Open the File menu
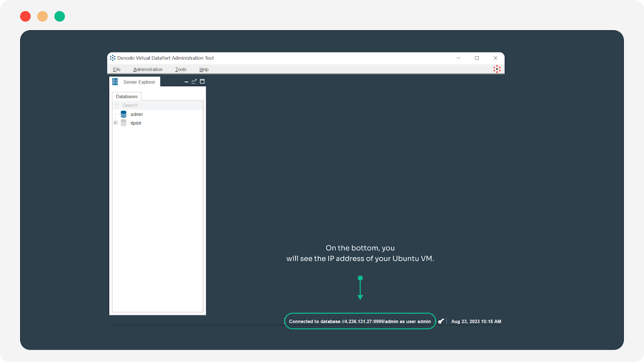 [x=117, y=70]
